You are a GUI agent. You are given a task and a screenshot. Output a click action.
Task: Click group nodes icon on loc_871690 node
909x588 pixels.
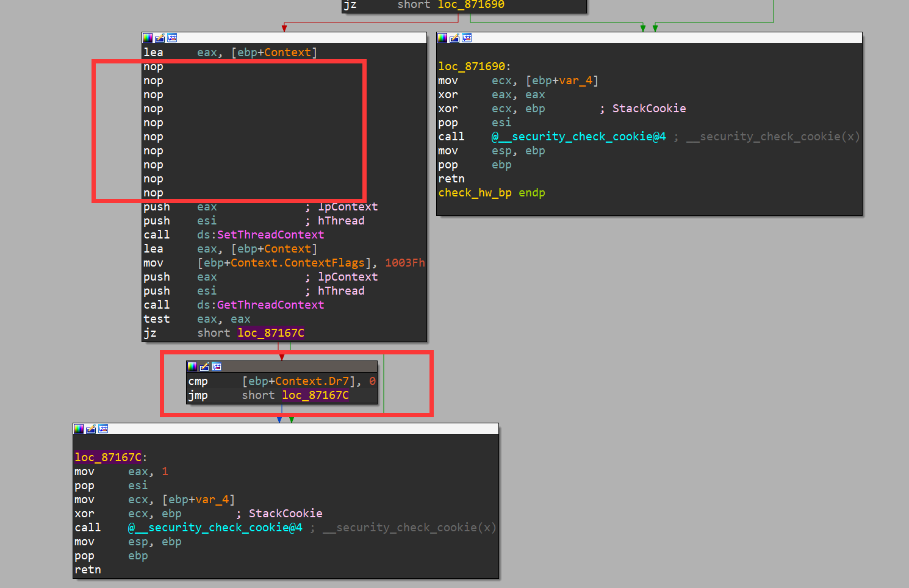[467, 38]
